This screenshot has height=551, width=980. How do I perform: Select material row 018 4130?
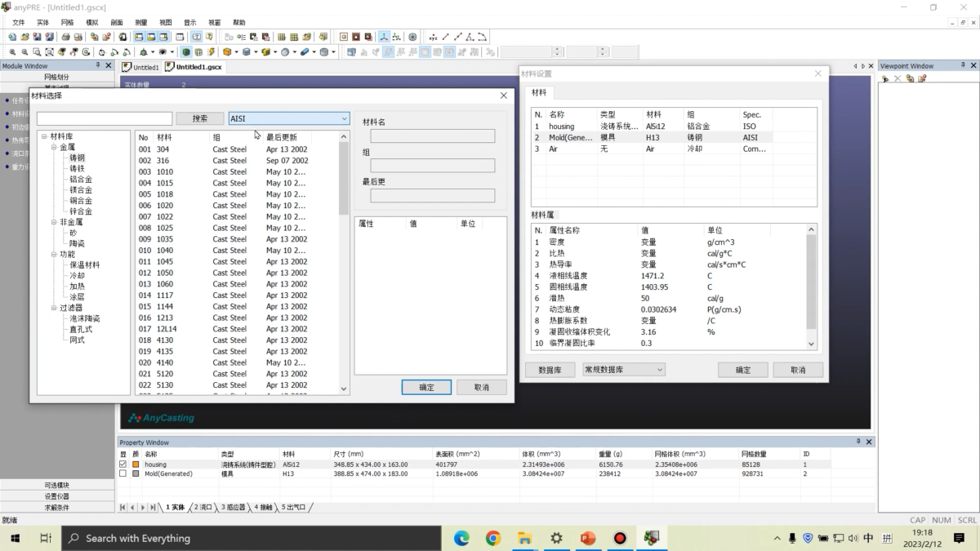pos(237,340)
